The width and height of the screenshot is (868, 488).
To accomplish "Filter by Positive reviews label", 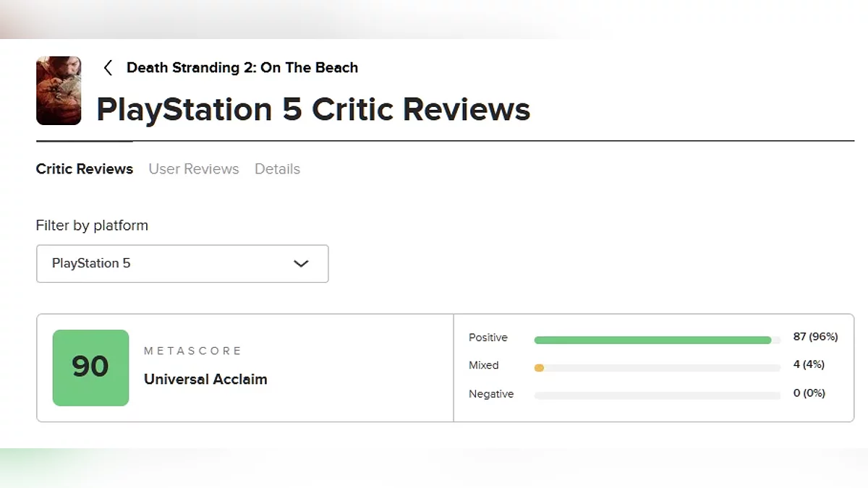I will click(488, 338).
